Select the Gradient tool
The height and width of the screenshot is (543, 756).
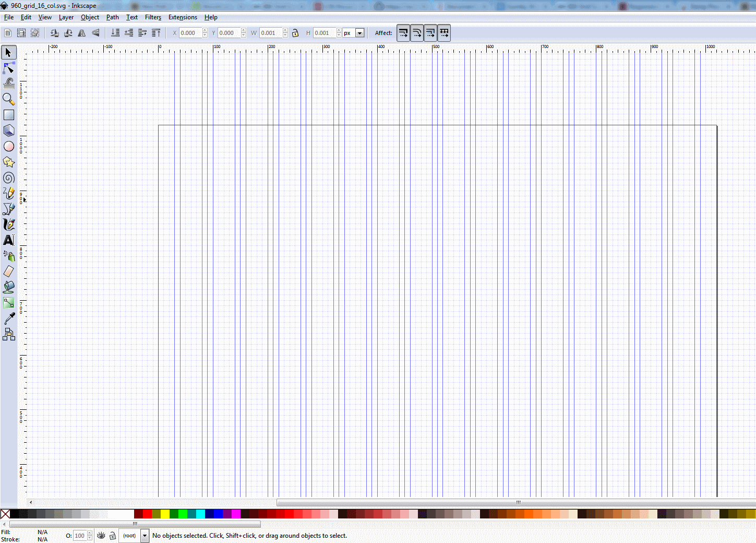8,302
